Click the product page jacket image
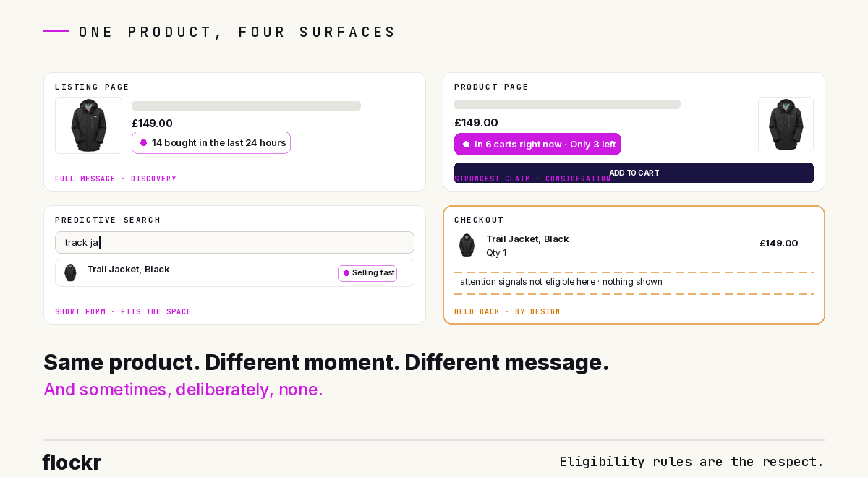The image size is (868, 477). [x=786, y=124]
